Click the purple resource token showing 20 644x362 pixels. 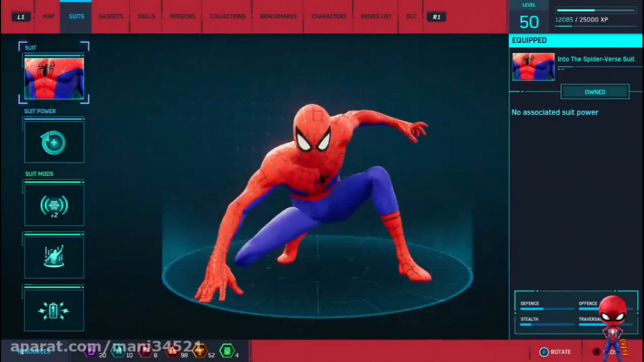91,351
